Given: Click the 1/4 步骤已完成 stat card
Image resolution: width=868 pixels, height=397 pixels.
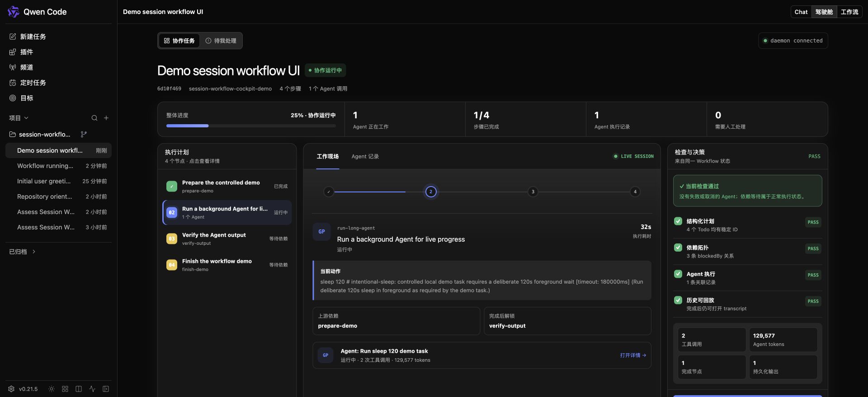Looking at the screenshot, I should click(525, 119).
